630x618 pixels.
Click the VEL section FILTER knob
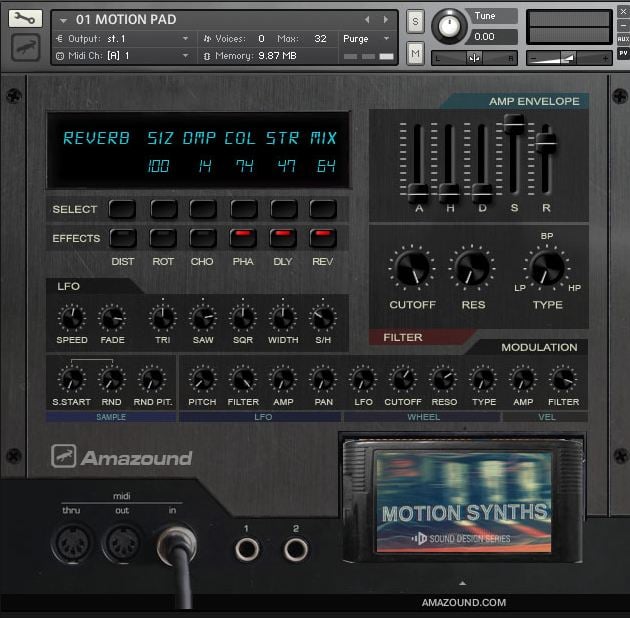pyautogui.click(x=563, y=379)
